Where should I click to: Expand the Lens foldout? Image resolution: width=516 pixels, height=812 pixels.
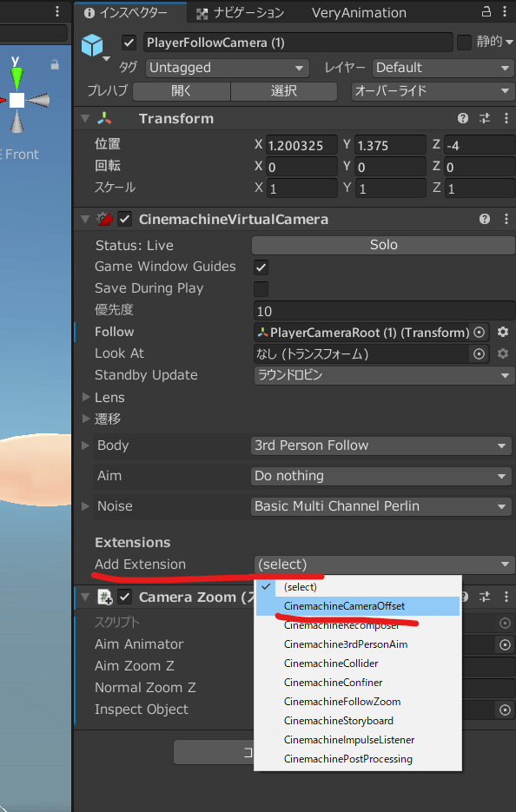click(x=86, y=397)
